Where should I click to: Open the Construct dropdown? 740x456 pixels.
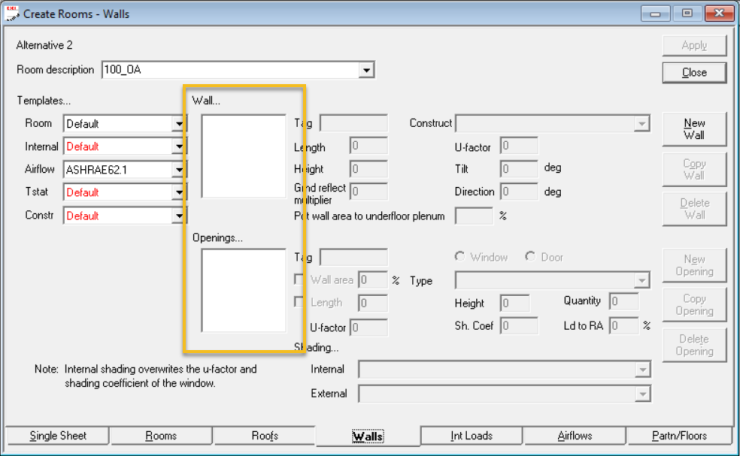(641, 124)
